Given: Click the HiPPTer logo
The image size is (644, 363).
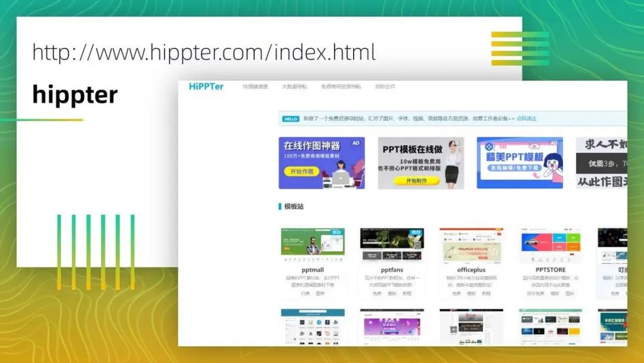Looking at the screenshot, I should click(206, 87).
